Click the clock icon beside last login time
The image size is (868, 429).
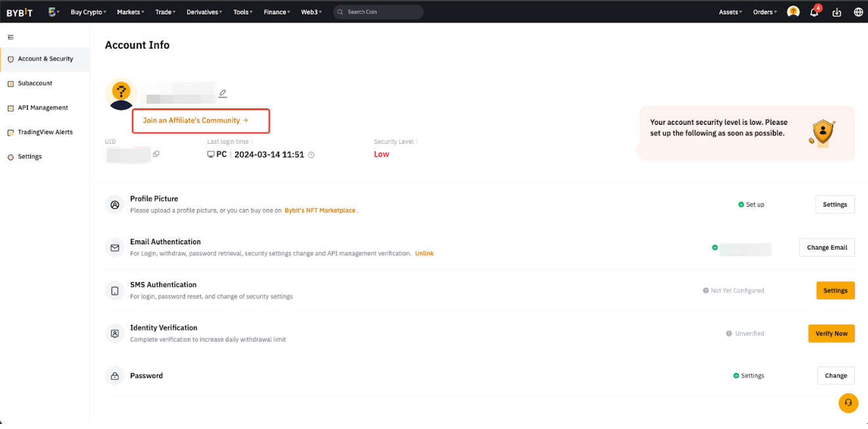point(311,154)
